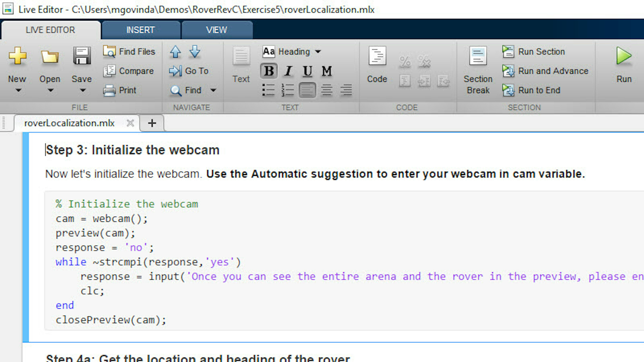Click the comment percent icon

pyautogui.click(x=405, y=61)
